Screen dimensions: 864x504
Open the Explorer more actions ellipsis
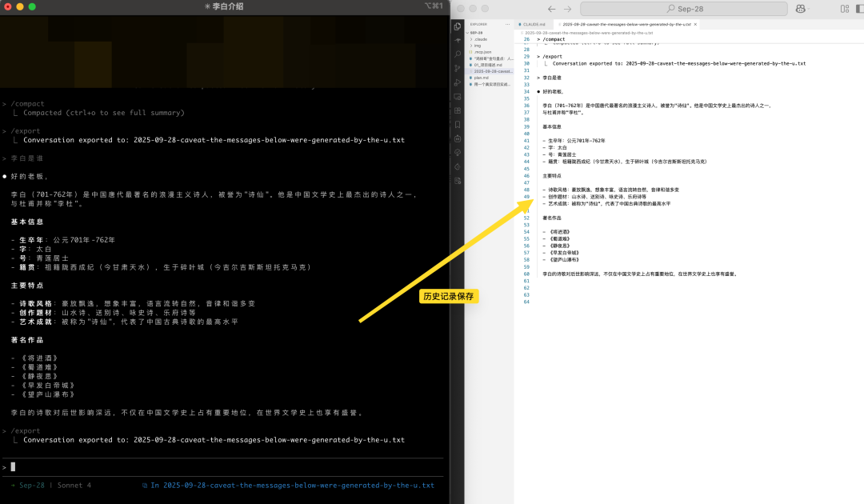507,24
